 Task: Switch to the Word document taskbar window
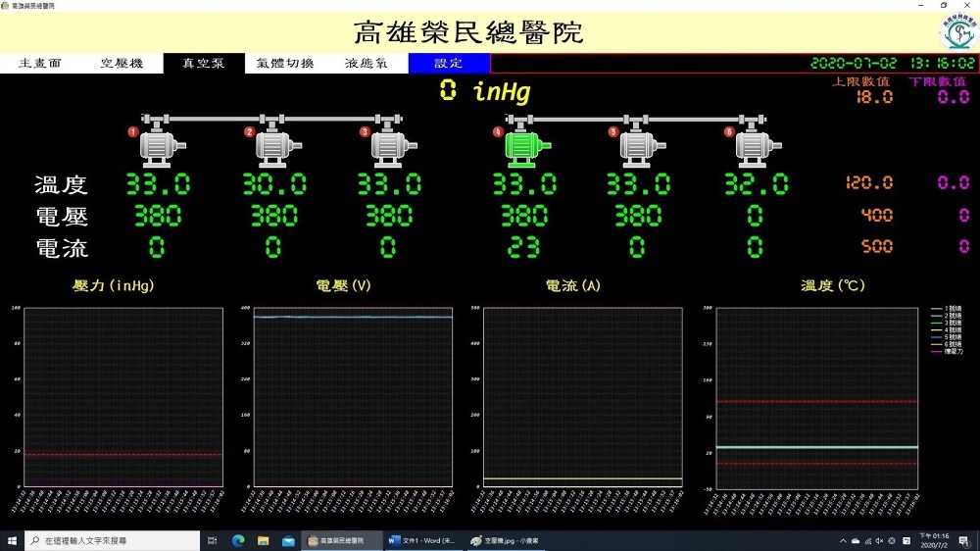point(422,540)
